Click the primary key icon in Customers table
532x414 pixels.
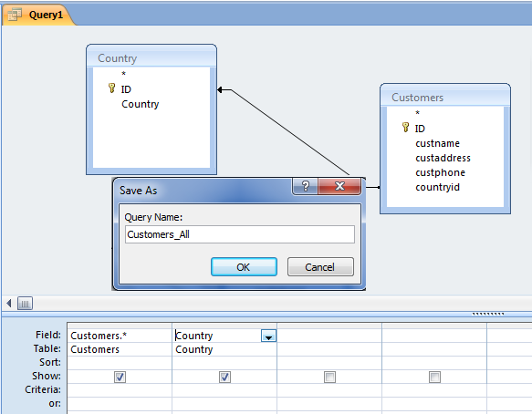pos(405,128)
